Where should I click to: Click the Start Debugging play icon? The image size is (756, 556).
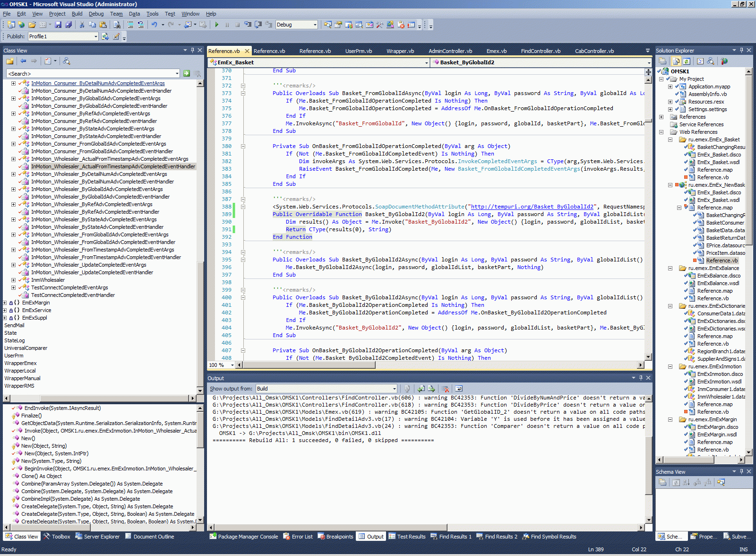[216, 25]
